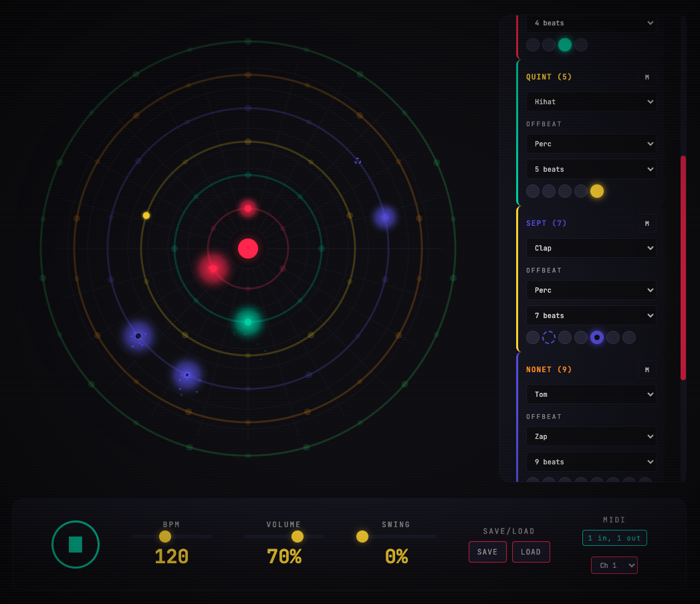Toggle first step of the SEPT track

(x=533, y=337)
